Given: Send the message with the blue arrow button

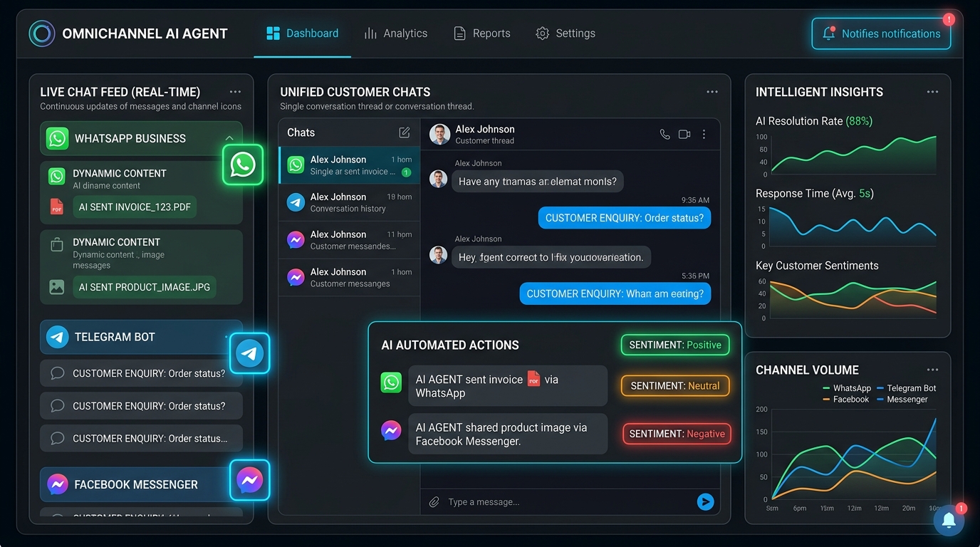Looking at the screenshot, I should point(705,502).
